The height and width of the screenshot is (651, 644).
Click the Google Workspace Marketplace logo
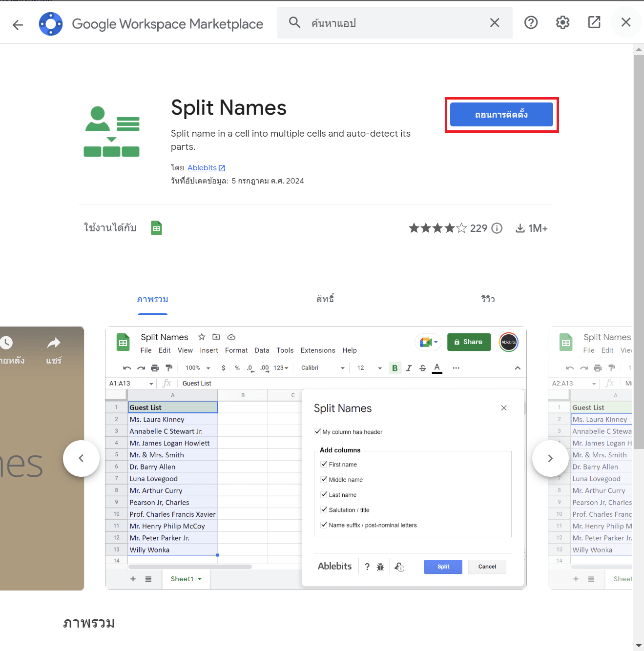(51, 24)
